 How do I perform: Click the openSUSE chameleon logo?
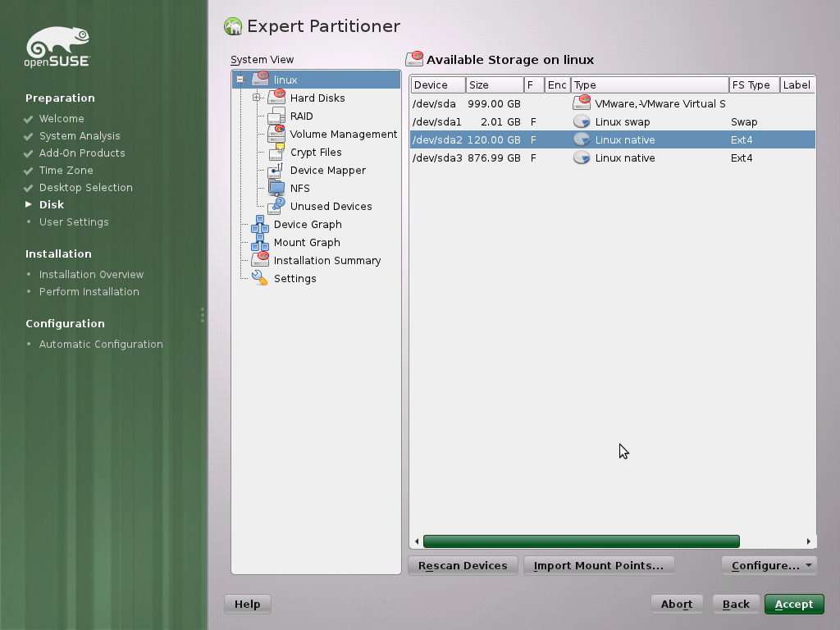(57, 47)
